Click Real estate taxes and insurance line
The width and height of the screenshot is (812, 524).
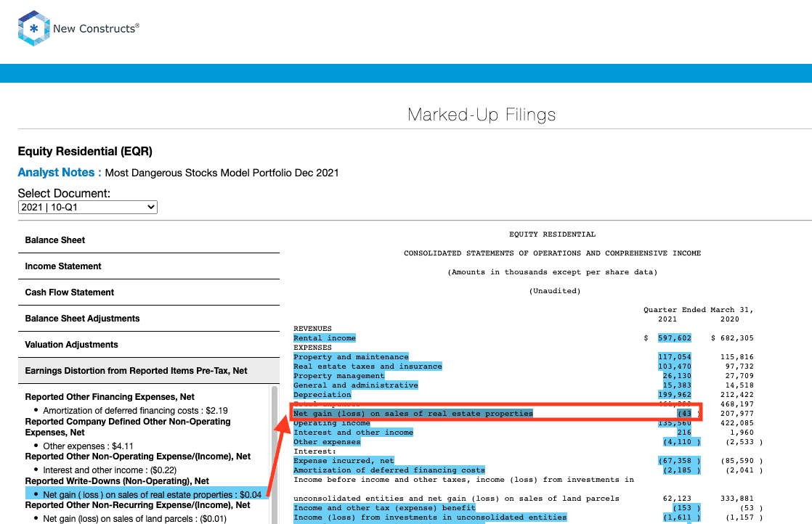coord(368,367)
